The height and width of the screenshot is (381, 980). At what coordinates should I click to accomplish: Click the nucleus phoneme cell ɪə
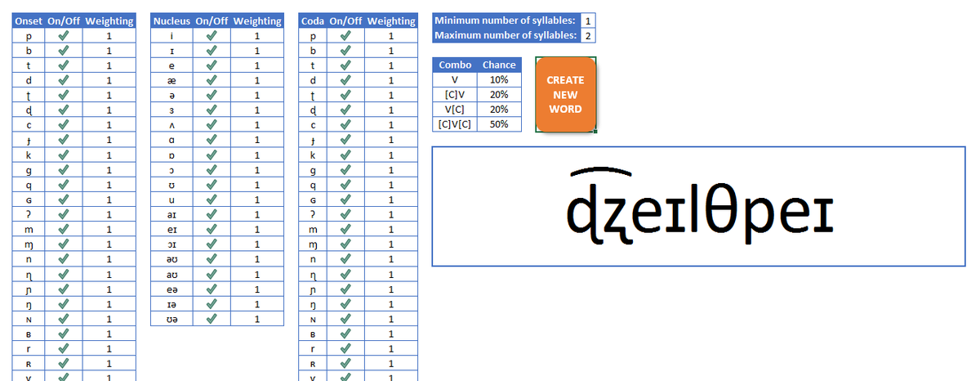171,304
